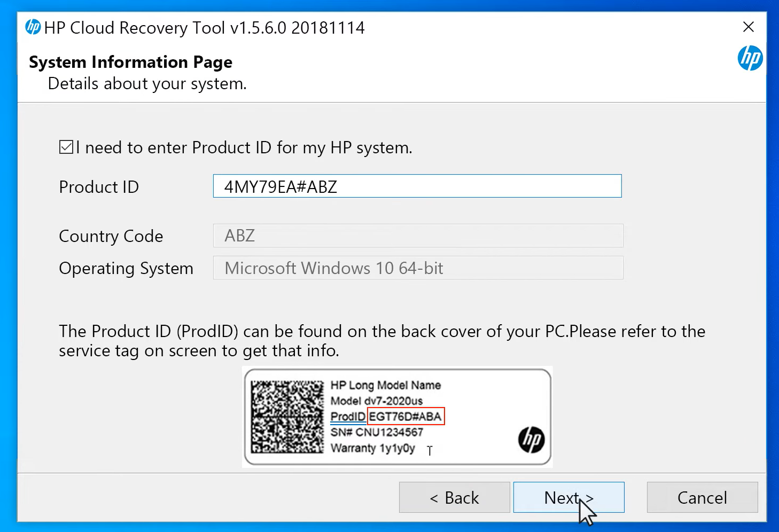Click the disabled Country Code field
The image size is (779, 532).
tap(418, 236)
